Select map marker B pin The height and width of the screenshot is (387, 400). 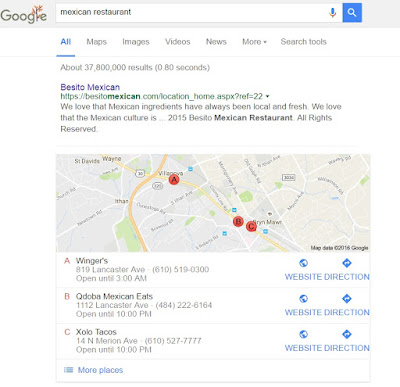click(x=238, y=222)
